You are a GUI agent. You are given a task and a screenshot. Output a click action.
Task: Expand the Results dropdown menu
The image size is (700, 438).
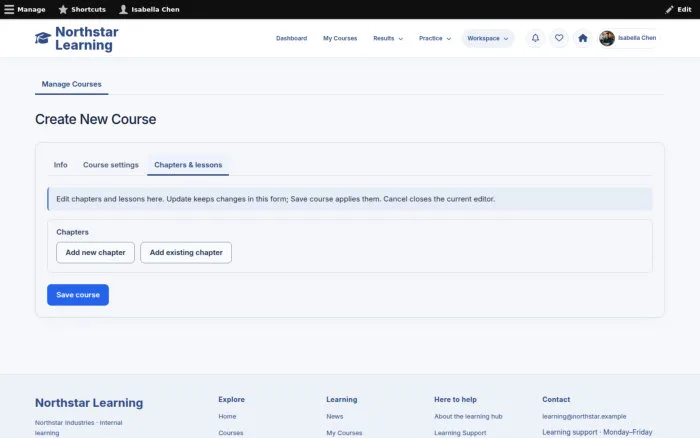[388, 38]
